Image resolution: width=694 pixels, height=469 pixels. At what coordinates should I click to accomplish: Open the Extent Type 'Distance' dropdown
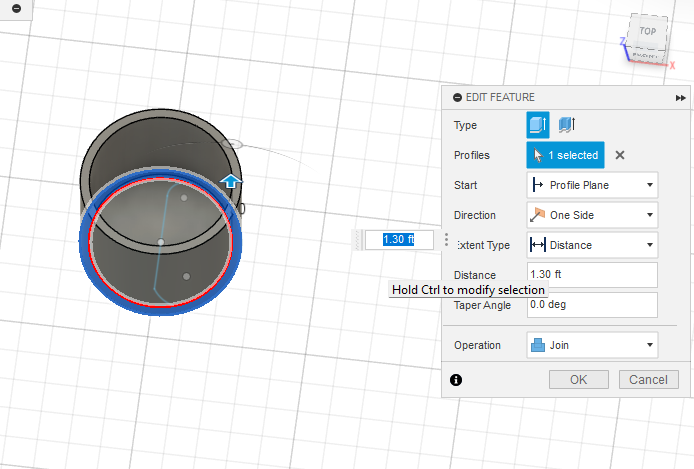tap(592, 245)
